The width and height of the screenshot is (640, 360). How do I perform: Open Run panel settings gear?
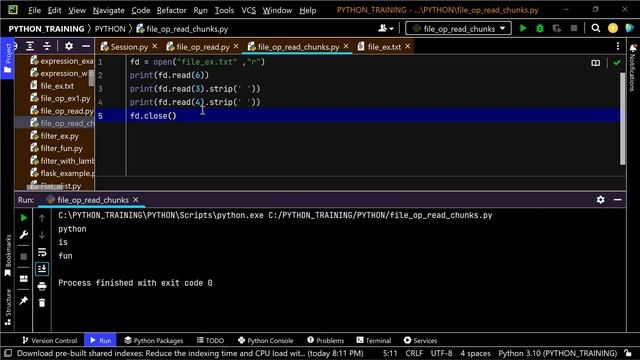click(600, 200)
